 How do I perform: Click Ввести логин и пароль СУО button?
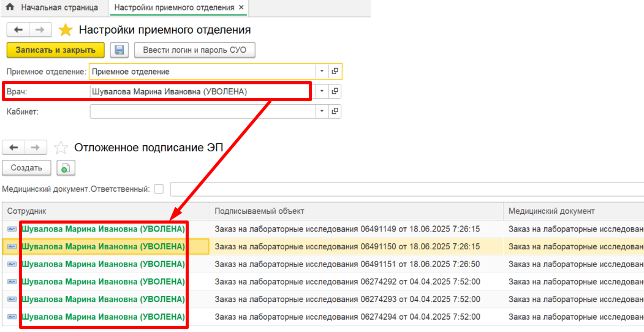tap(194, 50)
